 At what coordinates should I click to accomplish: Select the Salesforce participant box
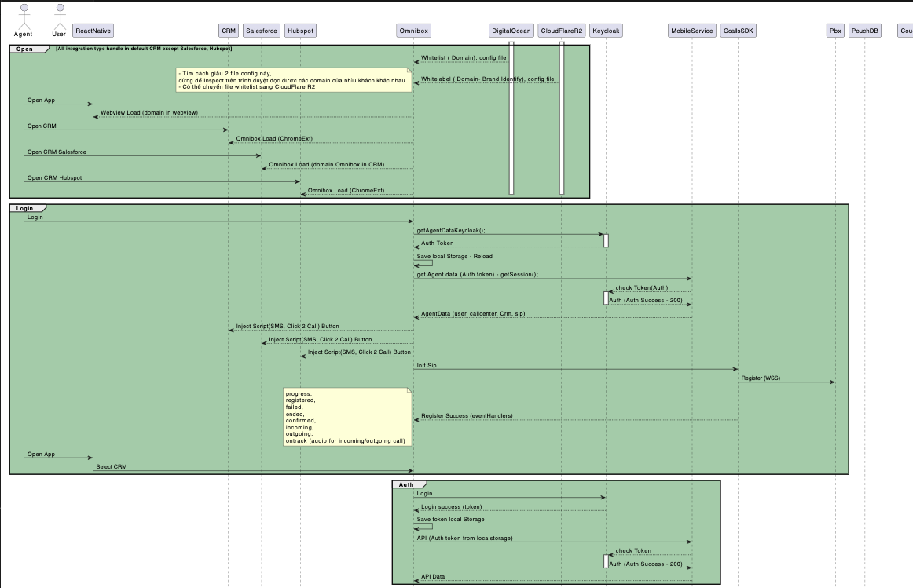pyautogui.click(x=261, y=31)
